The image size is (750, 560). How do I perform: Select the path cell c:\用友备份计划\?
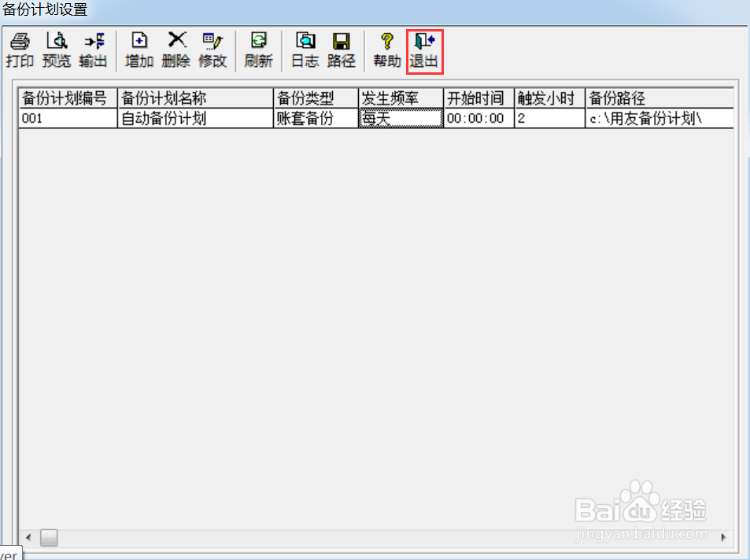(x=659, y=118)
